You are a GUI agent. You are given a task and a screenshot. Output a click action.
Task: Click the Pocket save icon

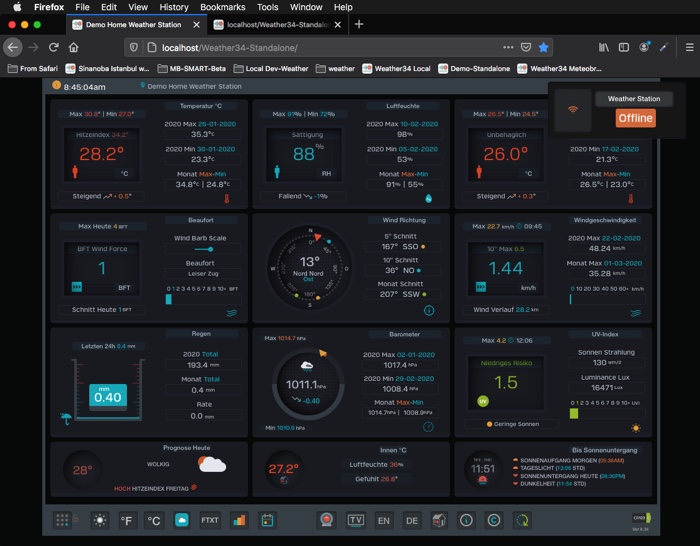point(526,47)
